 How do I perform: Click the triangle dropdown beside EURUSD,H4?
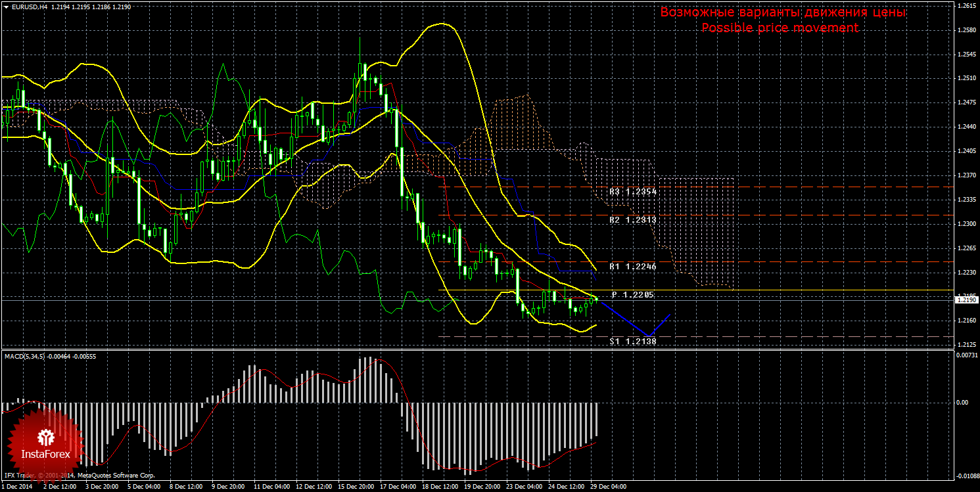tap(5, 7)
